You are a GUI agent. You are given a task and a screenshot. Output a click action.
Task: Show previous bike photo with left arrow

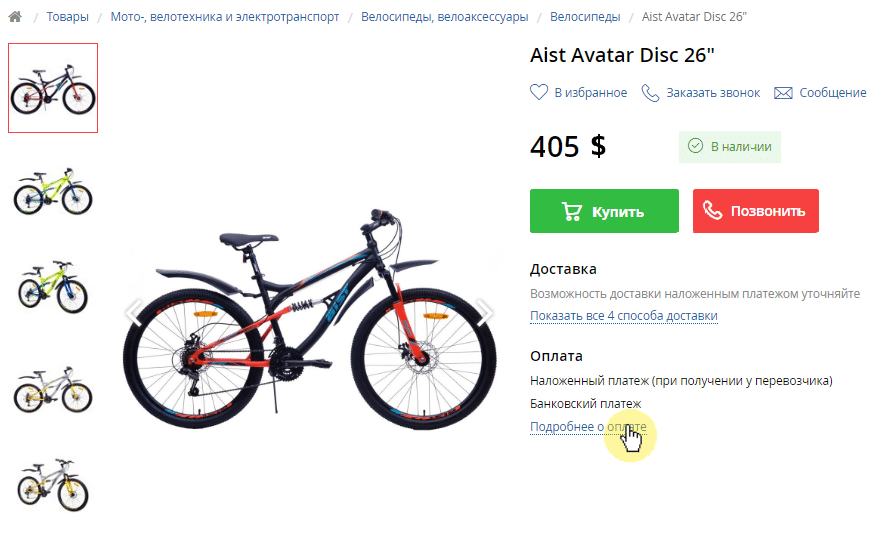[133, 312]
